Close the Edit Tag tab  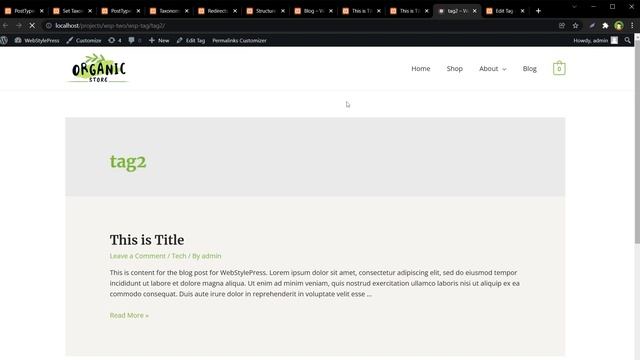coord(522,11)
